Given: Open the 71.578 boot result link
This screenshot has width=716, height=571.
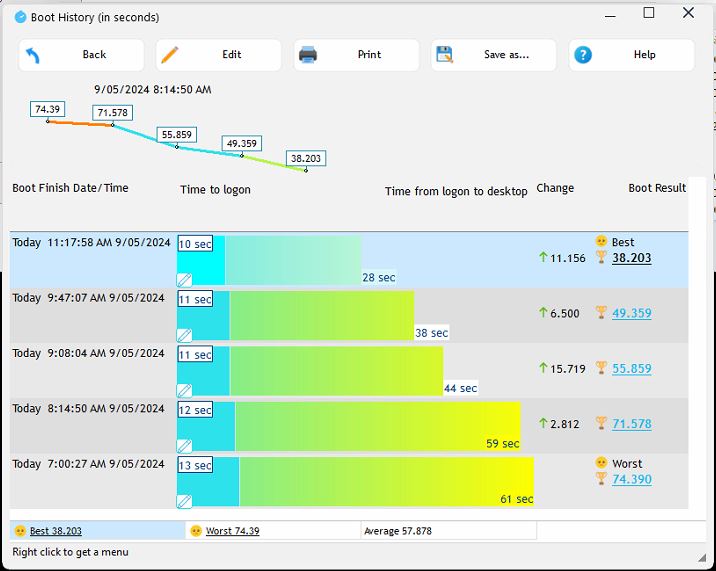Looking at the screenshot, I should 631,424.
